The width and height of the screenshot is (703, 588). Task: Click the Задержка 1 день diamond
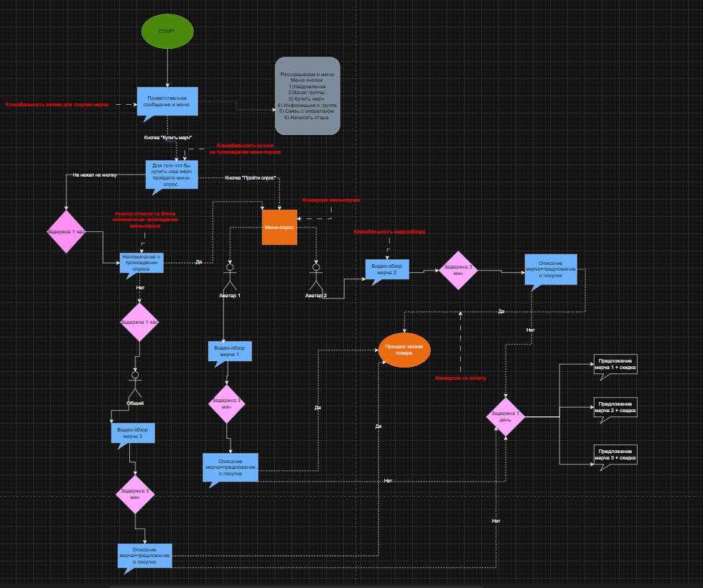pyautogui.click(x=506, y=416)
